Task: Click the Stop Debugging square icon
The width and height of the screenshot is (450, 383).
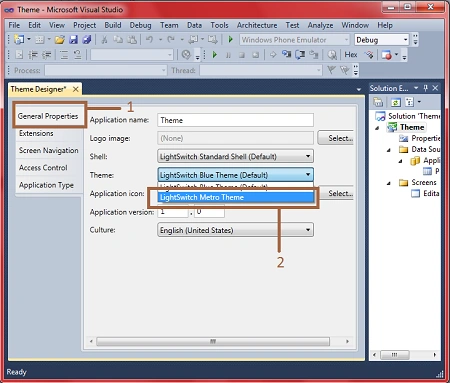Action: click(x=242, y=55)
